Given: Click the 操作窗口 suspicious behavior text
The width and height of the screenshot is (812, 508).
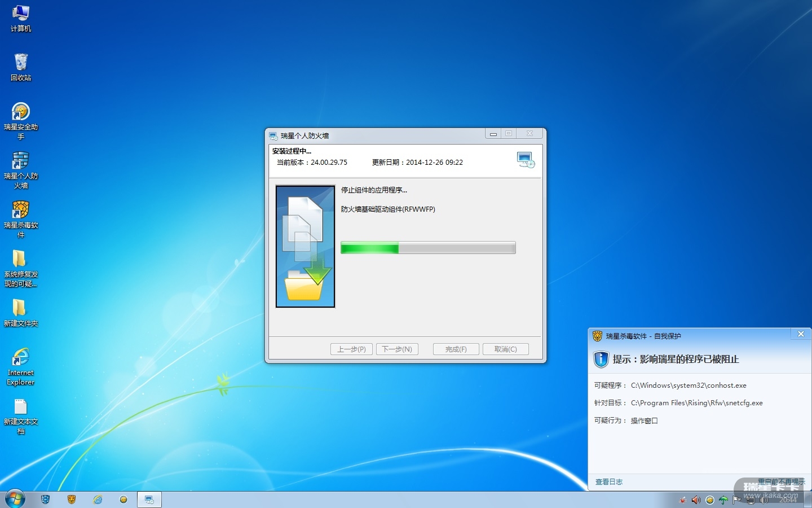Looking at the screenshot, I should (x=645, y=421).
